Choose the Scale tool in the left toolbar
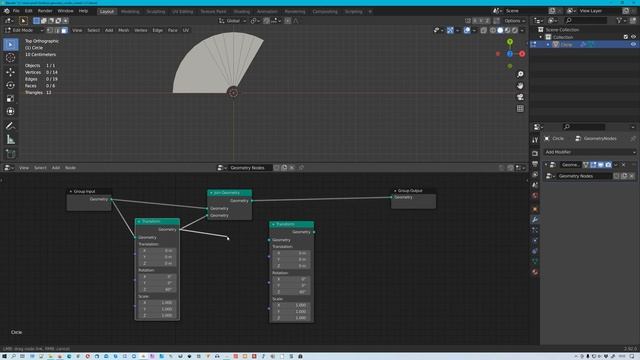Screen dimensions: 640x360 pos(11,99)
